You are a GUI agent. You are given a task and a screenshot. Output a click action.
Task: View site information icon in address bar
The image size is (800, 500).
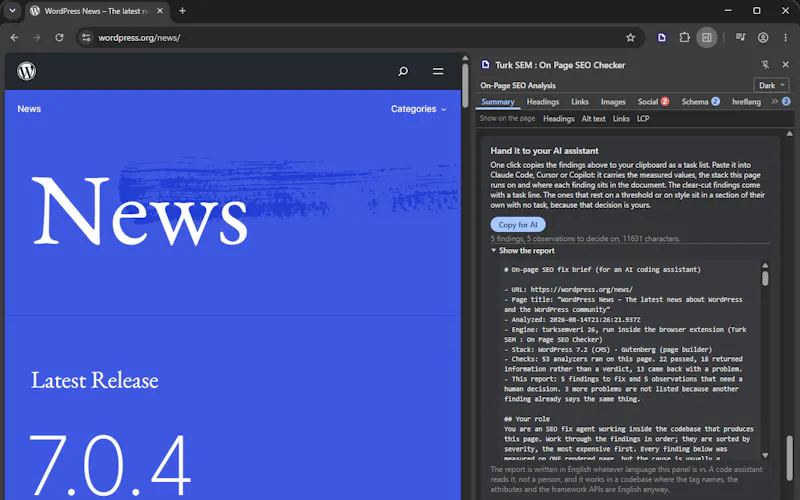(x=86, y=37)
